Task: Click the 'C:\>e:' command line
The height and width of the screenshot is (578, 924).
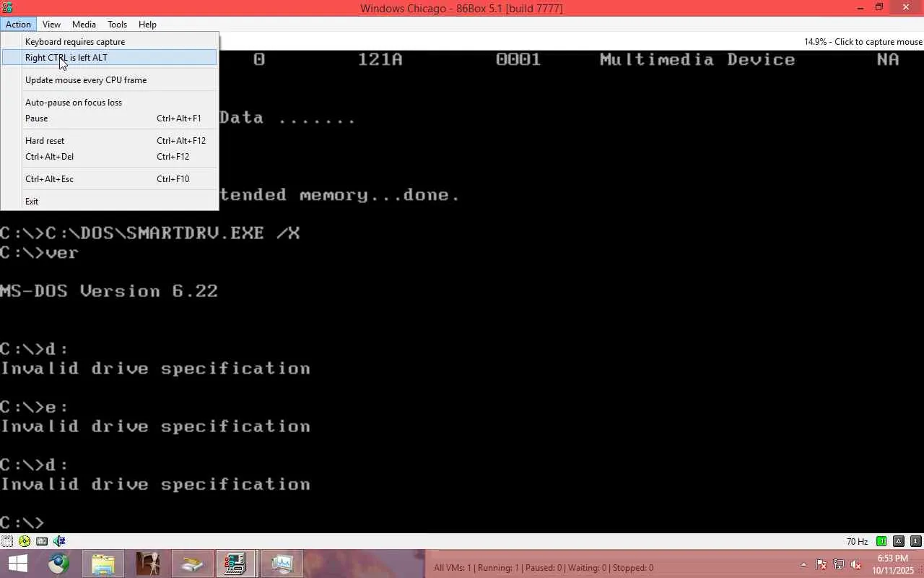Action: [x=34, y=407]
